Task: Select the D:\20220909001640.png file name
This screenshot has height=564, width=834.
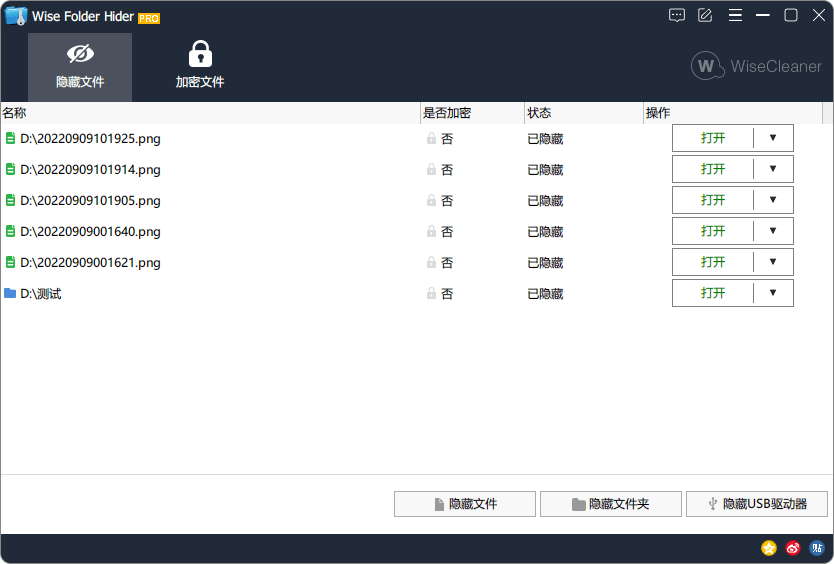Action: pyautogui.click(x=90, y=231)
